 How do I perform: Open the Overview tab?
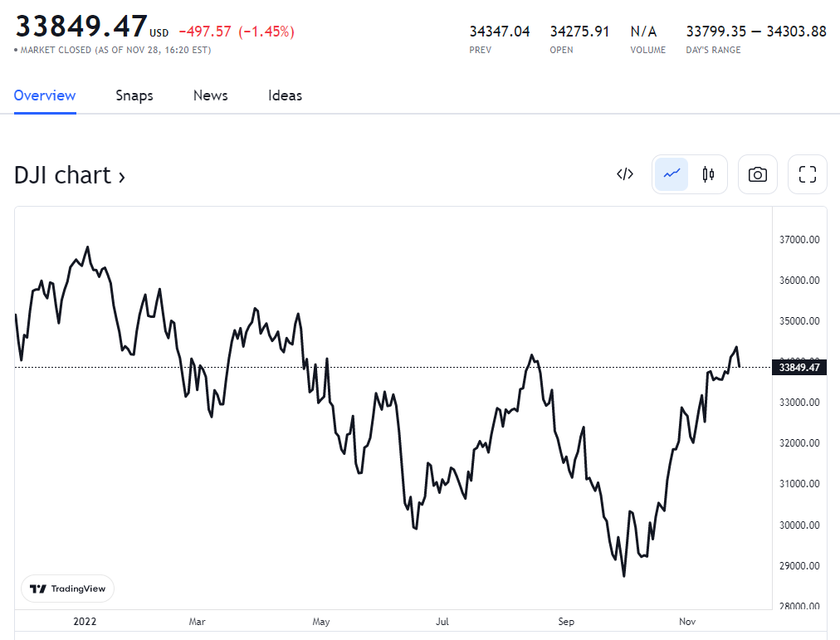[x=45, y=95]
